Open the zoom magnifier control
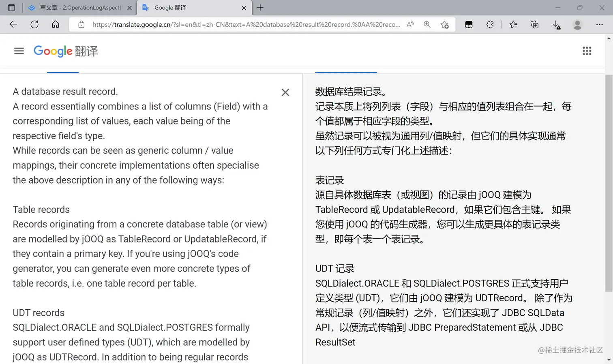 [427, 24]
